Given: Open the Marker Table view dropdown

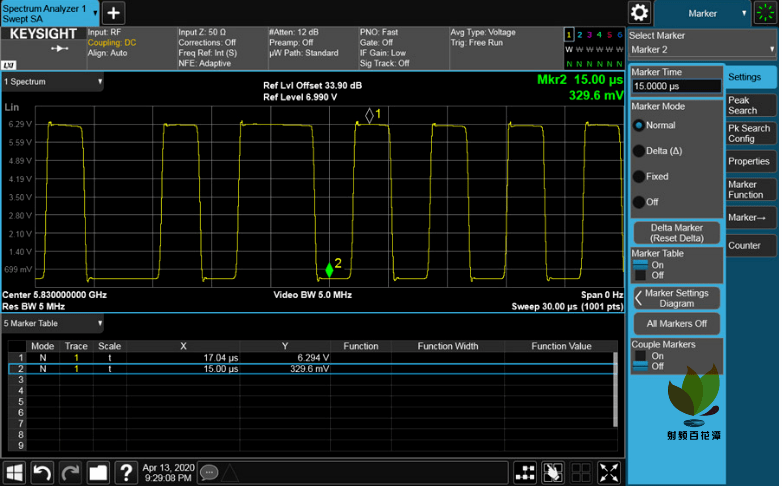Looking at the screenshot, I should pyautogui.click(x=54, y=324).
